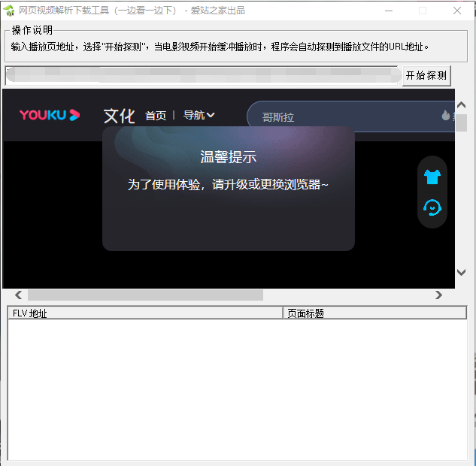Expand the 导航 dropdown menu
Screen dimensions: 476x466
pyautogui.click(x=199, y=116)
